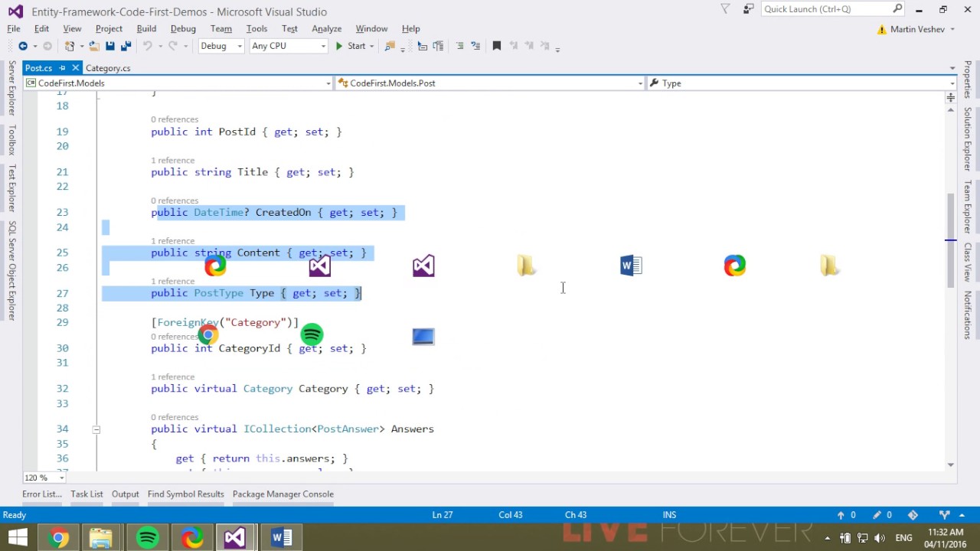
Task: Click the Navigate Backward arrow in toolbar
Action: click(23, 46)
